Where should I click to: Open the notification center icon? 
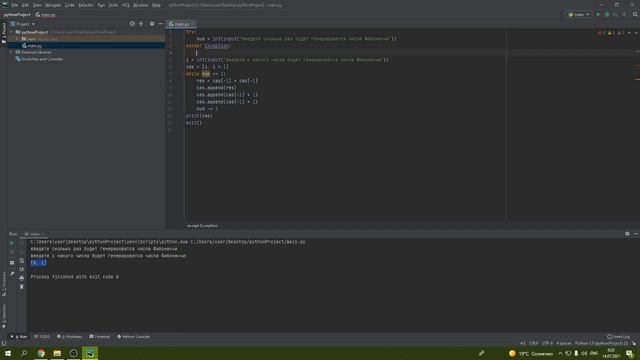(629, 353)
